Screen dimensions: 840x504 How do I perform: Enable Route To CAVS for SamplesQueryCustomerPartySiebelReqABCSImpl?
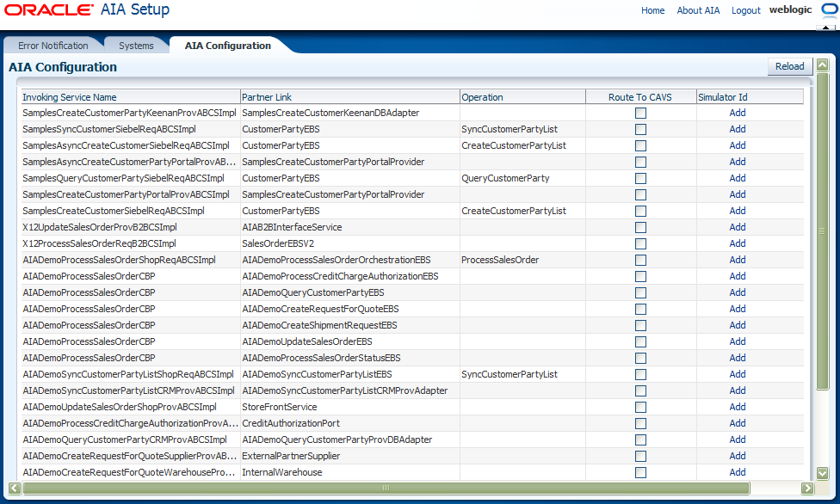click(x=640, y=178)
